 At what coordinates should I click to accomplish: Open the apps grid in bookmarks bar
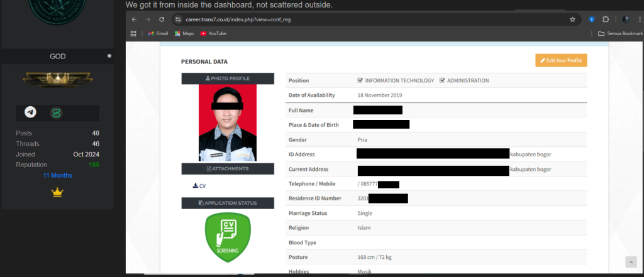point(133,33)
